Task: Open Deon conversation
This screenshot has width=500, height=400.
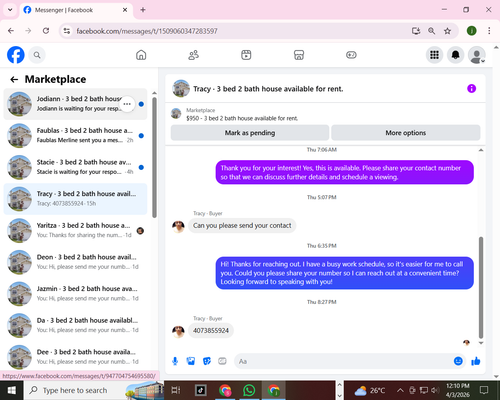Action: [75, 262]
